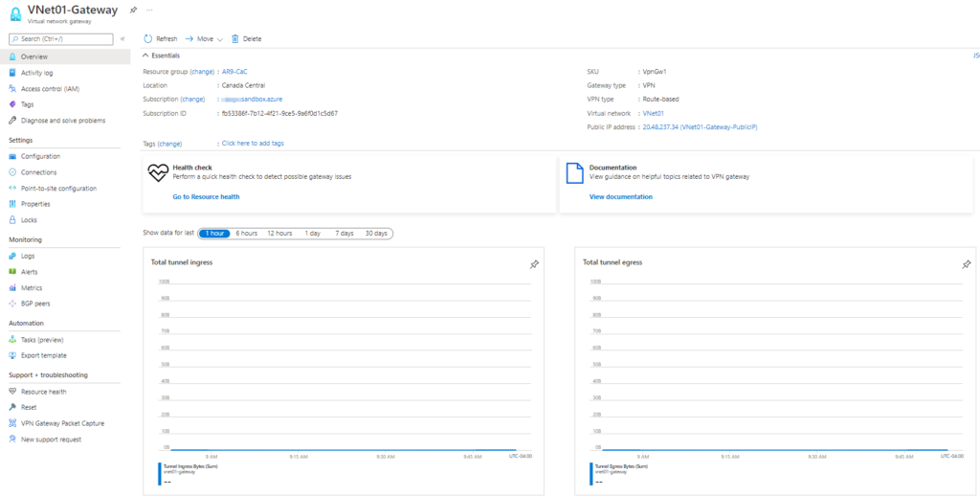This screenshot has height=496, width=980.
Task: Click the VpnGw1 SKU value
Action: [655, 72]
